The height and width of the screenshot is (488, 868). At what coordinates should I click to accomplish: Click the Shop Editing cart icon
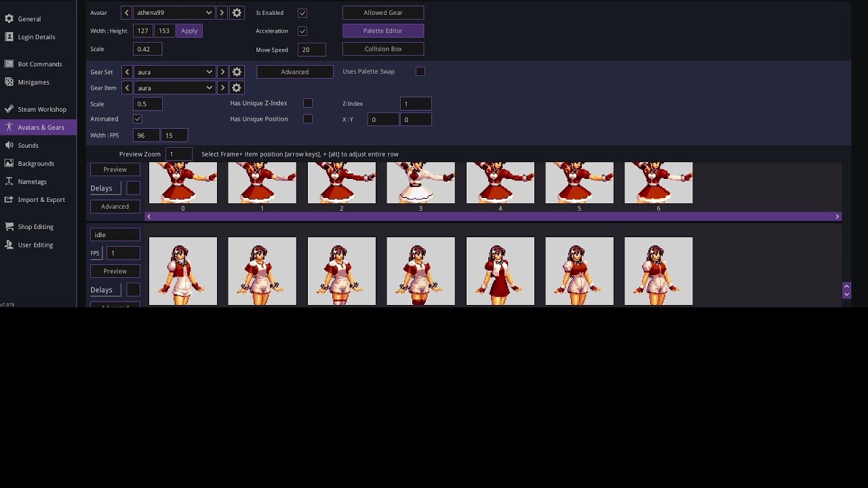(9, 226)
